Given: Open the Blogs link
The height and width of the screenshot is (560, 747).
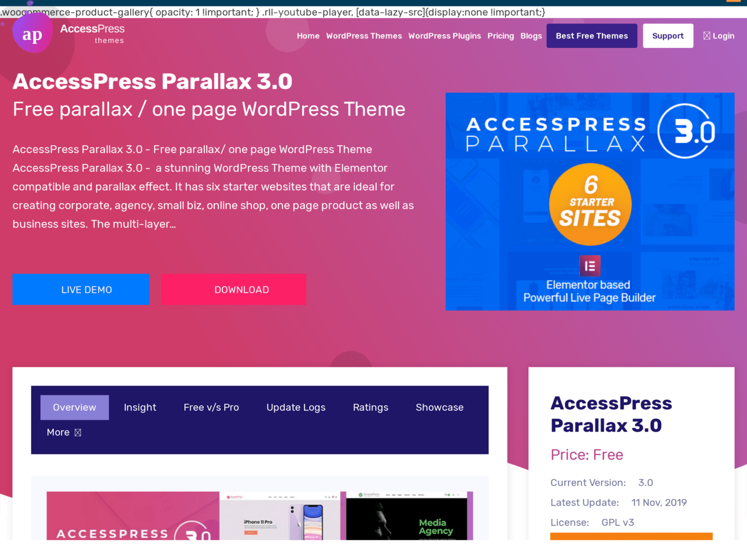Looking at the screenshot, I should 531,36.
